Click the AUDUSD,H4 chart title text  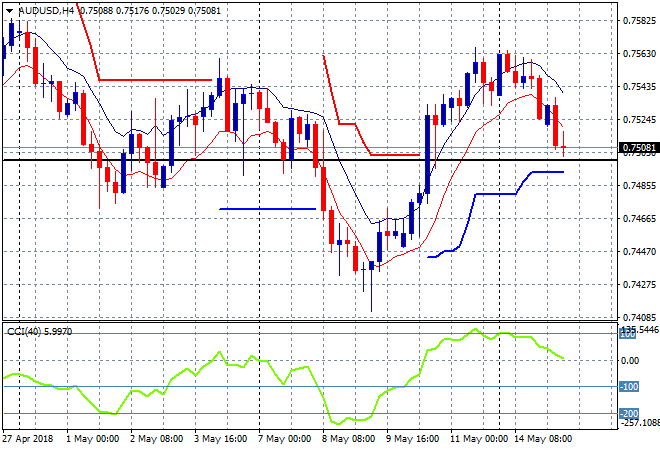click(x=46, y=11)
